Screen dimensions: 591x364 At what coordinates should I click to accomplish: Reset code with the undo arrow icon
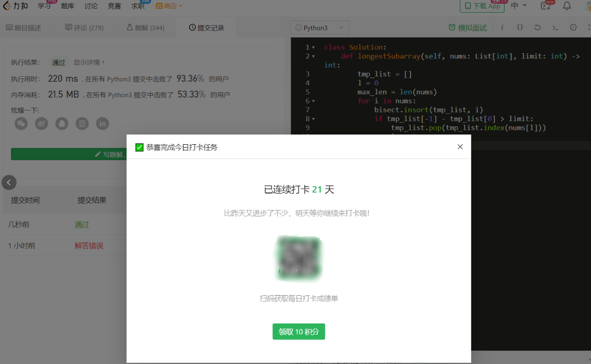tap(537, 28)
